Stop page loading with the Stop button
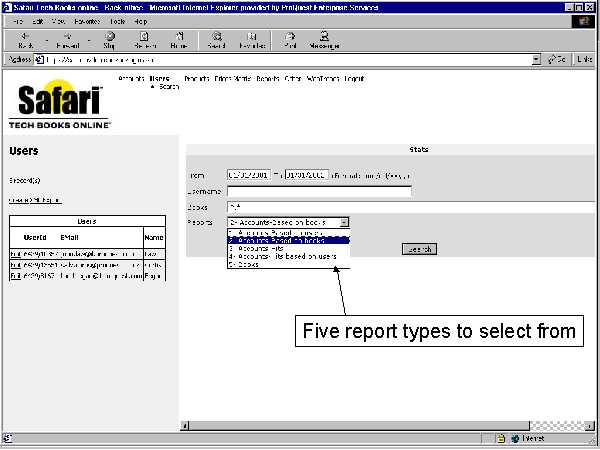The height and width of the screenshot is (450, 600). pyautogui.click(x=109, y=41)
